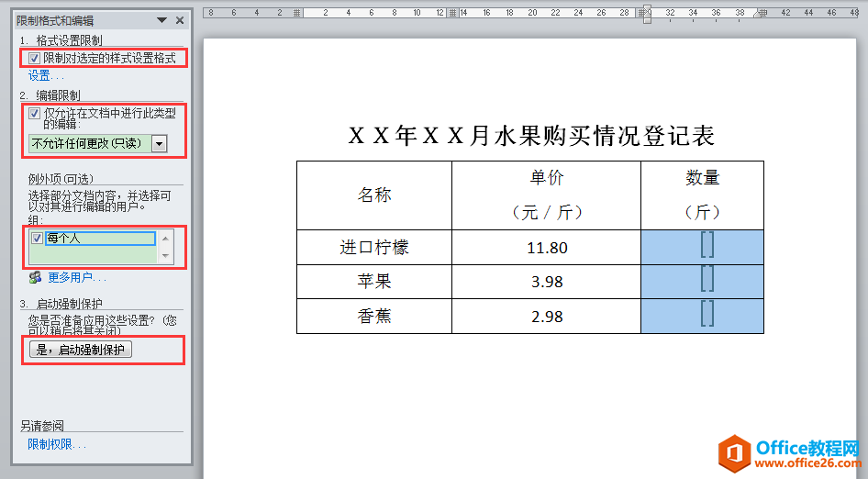Click the 1. 格式设置限制 section heading
Viewport: 868px width, 479px height.
pos(61,40)
